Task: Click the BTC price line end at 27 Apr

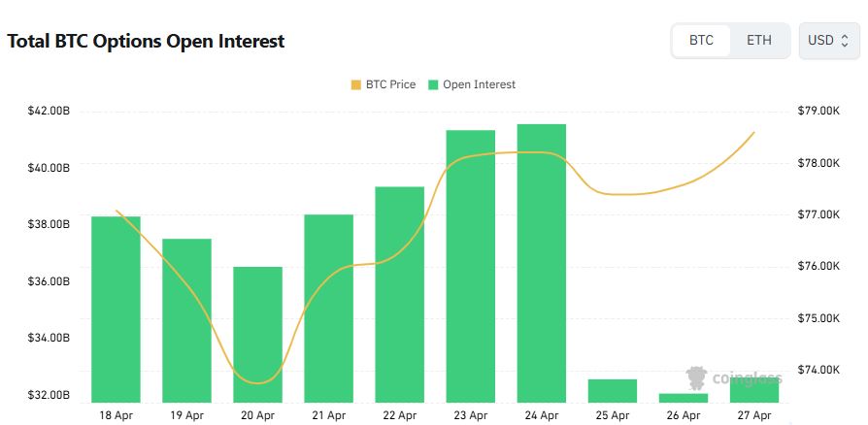Action: coord(754,133)
